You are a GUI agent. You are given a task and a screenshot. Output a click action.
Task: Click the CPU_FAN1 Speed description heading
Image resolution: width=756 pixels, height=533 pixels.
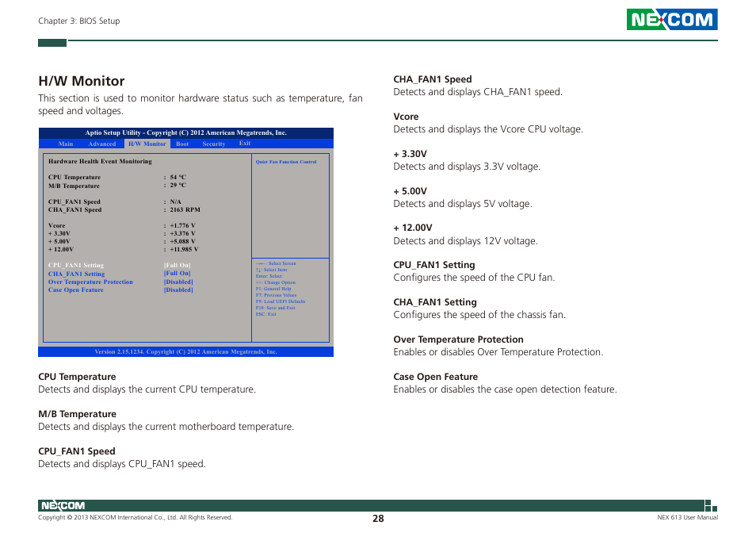tap(77, 451)
